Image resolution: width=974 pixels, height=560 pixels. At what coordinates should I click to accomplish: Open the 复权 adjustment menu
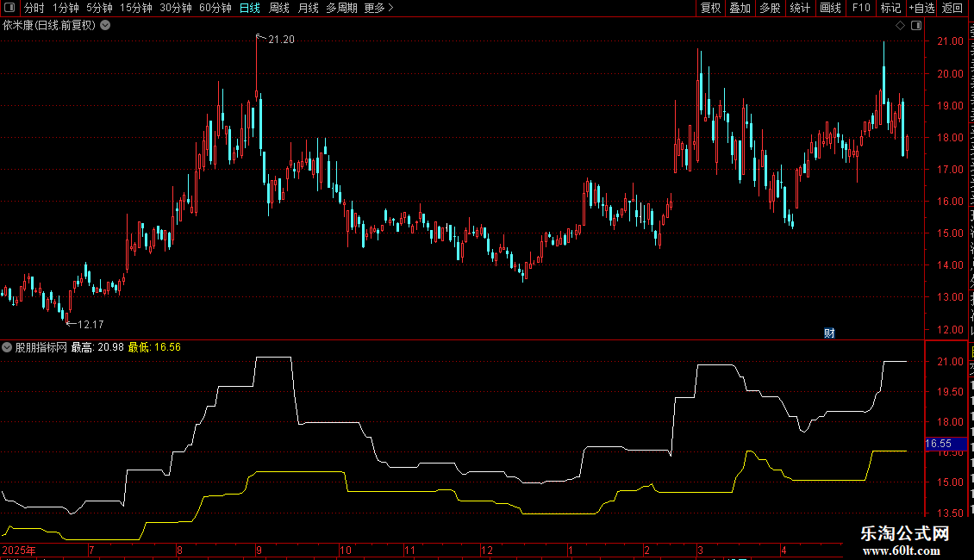coord(710,8)
